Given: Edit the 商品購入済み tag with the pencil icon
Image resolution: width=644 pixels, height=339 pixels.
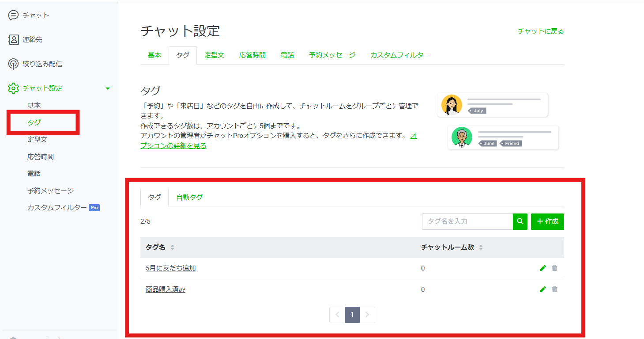Looking at the screenshot, I should coord(543,289).
